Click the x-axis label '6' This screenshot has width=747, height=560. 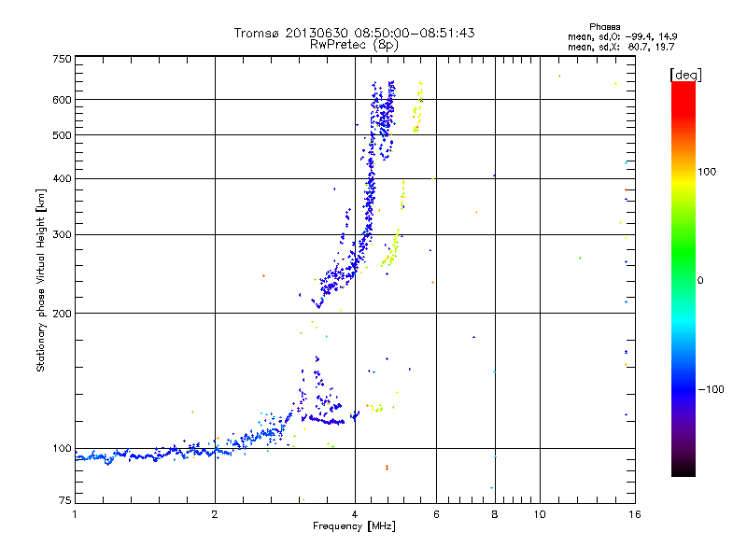(436, 514)
